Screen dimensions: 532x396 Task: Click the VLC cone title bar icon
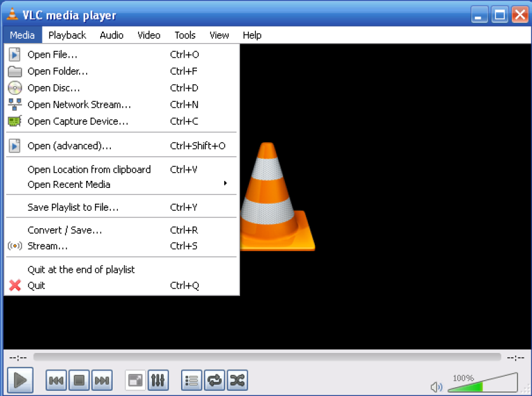point(12,14)
